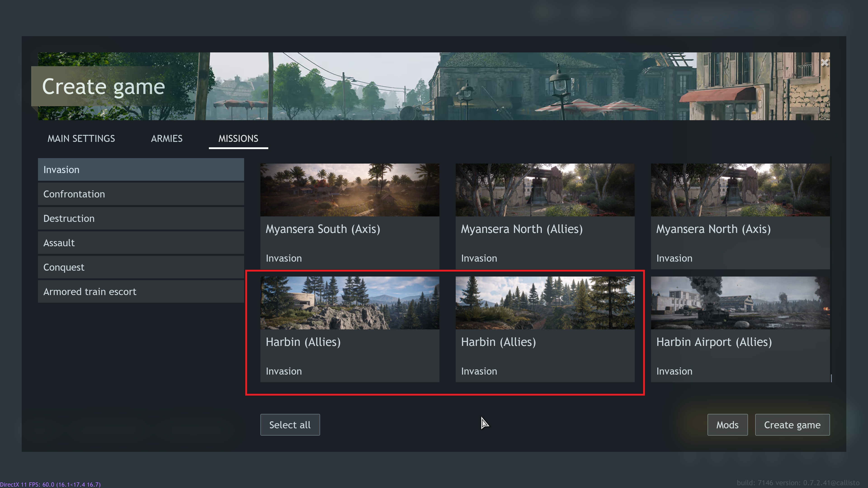
Task: Close the Create game dialog
Action: [x=824, y=63]
